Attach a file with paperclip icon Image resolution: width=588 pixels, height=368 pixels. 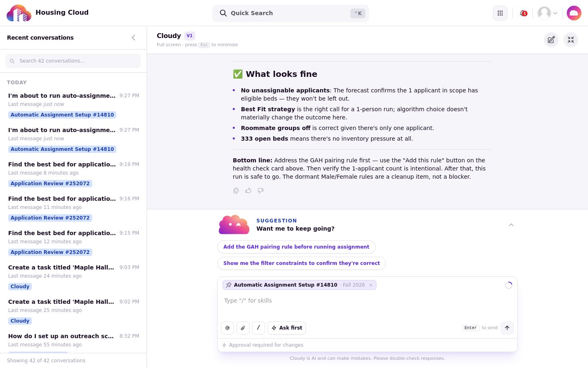[243, 328]
